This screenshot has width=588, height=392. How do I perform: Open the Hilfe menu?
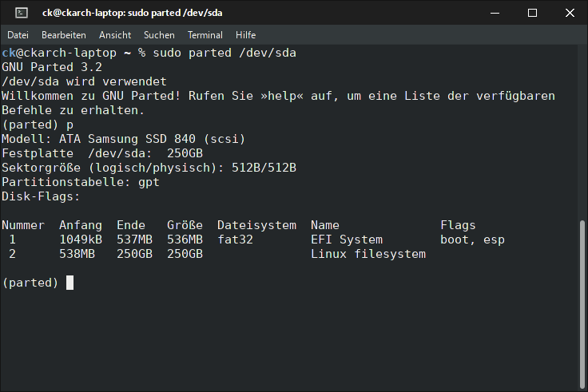click(x=245, y=35)
